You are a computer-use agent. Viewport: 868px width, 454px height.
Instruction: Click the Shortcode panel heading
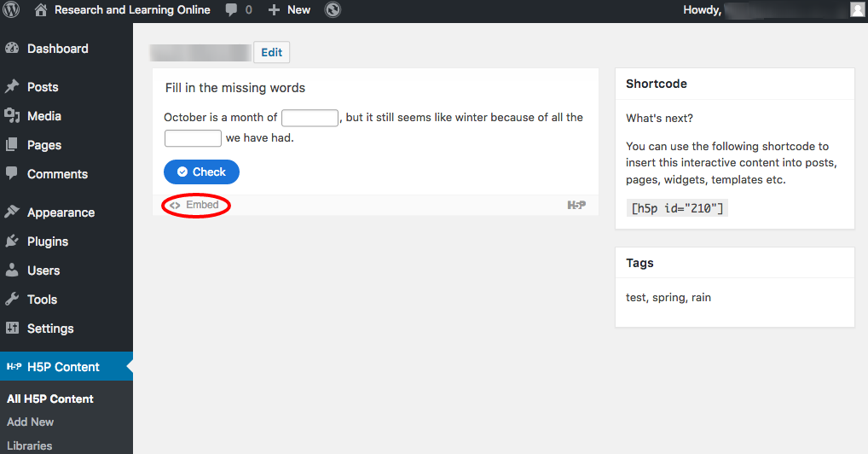click(657, 84)
